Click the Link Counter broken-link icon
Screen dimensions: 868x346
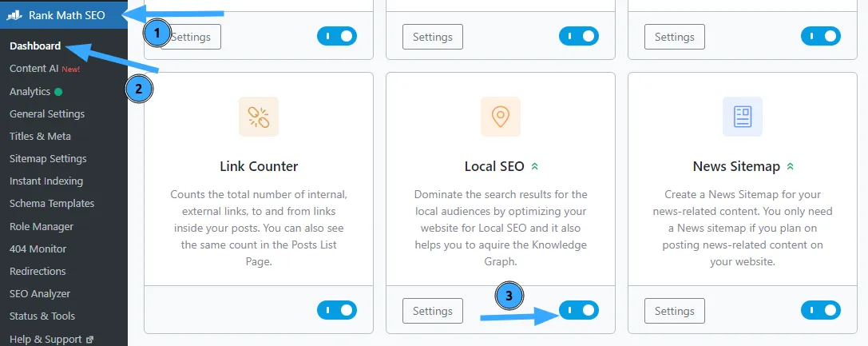pos(259,117)
